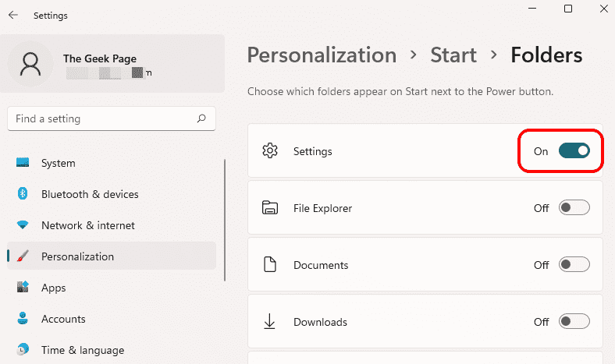Image resolution: width=615 pixels, height=364 pixels.
Task: Click the user avatar icon
Action: (30, 64)
